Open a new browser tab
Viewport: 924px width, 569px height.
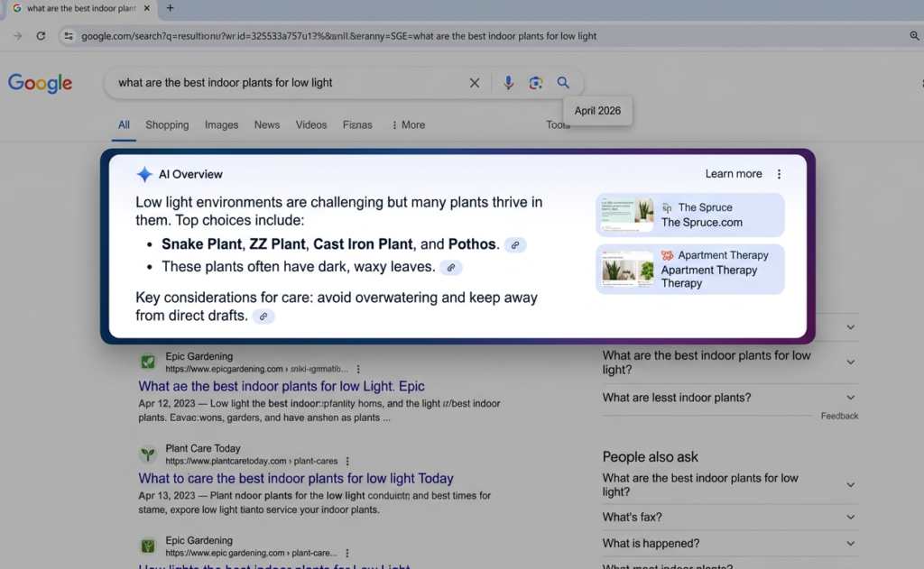pyautogui.click(x=170, y=8)
